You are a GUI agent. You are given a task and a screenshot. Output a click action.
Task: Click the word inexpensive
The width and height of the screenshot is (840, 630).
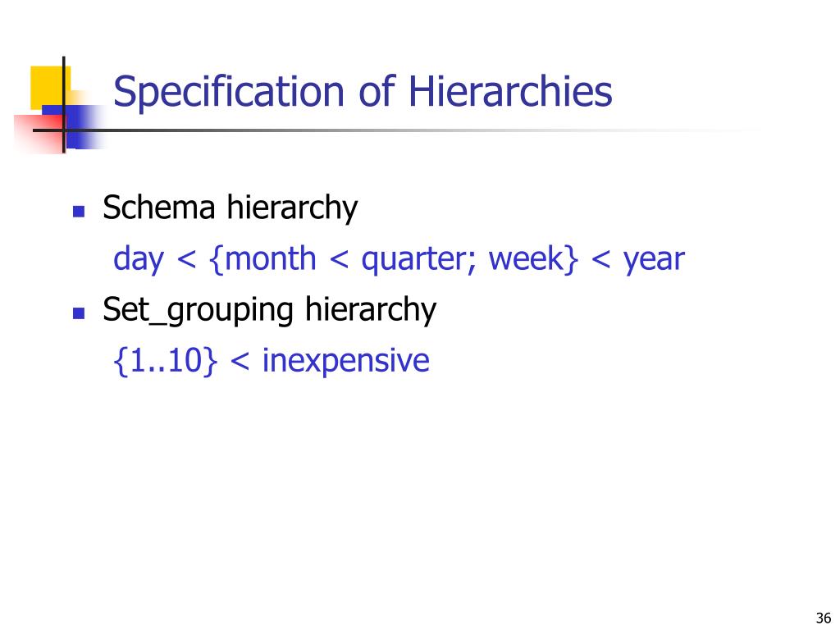click(345, 362)
